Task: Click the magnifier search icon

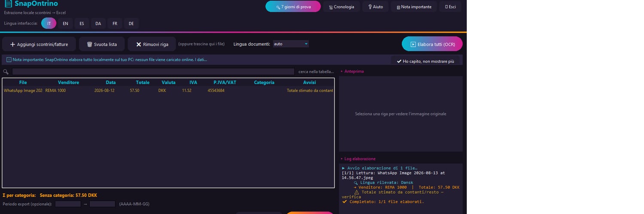Action: (x=6, y=72)
